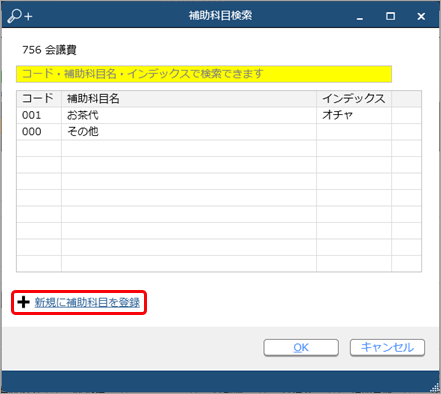The image size is (441, 394).
Task: Open the 新規に補助科目を登録 link
Action: 87,302
